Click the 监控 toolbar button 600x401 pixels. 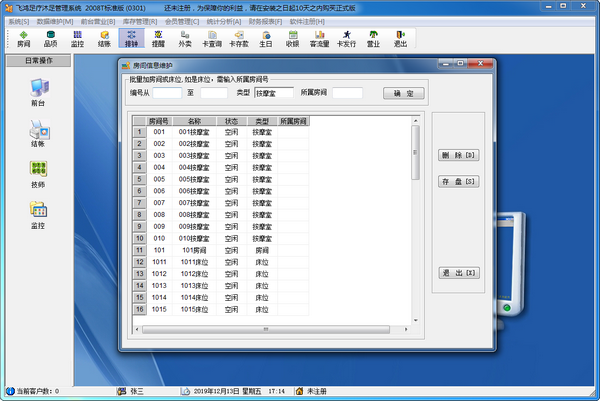pyautogui.click(x=77, y=39)
